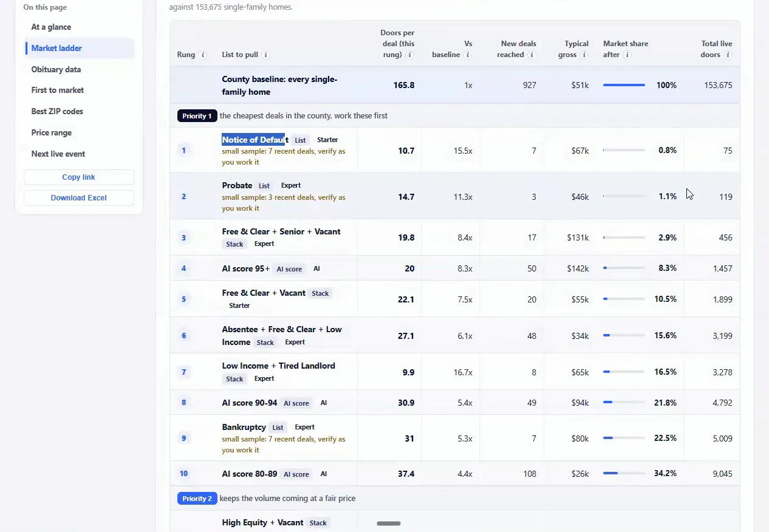769x532 pixels.
Task: Click the Download Excel button
Action: point(79,197)
